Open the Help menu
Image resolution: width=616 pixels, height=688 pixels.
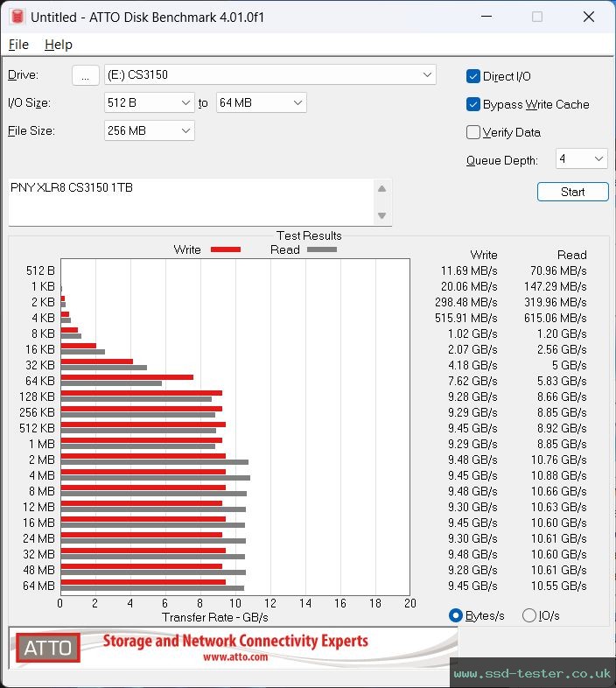pos(59,45)
